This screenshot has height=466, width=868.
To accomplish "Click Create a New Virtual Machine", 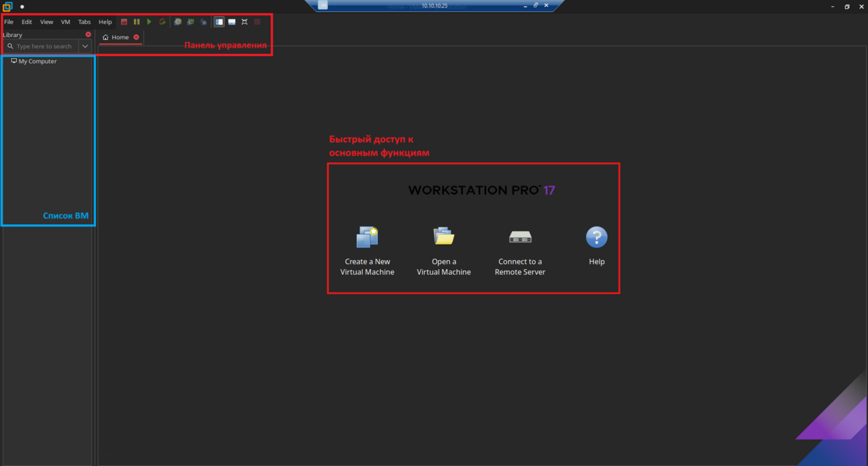I will click(x=367, y=251).
